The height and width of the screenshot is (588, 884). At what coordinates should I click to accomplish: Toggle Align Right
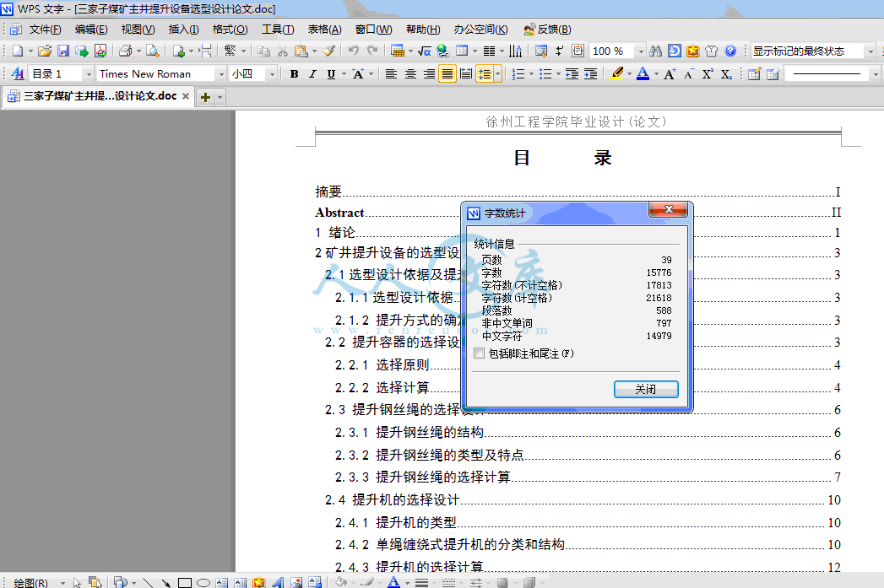tap(429, 73)
